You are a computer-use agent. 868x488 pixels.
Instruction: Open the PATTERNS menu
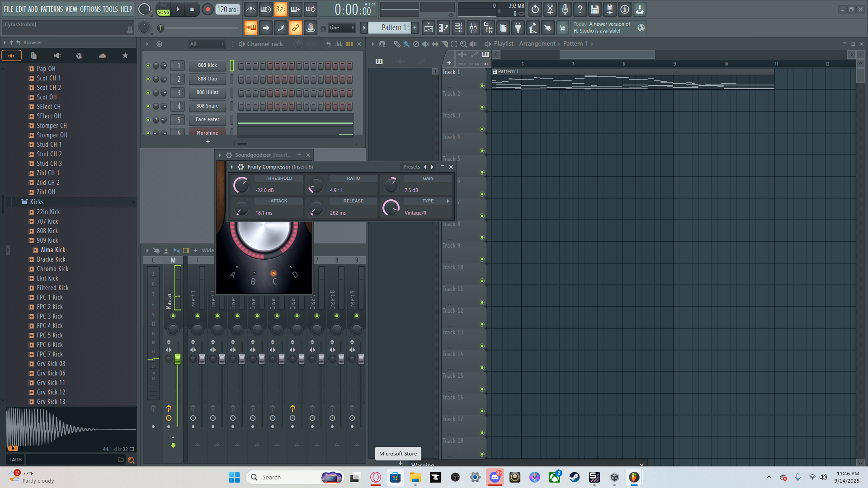[x=52, y=9]
